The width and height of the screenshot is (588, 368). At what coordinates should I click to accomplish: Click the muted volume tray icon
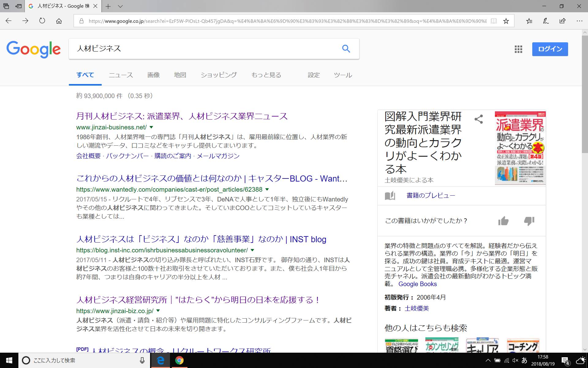pos(515,360)
